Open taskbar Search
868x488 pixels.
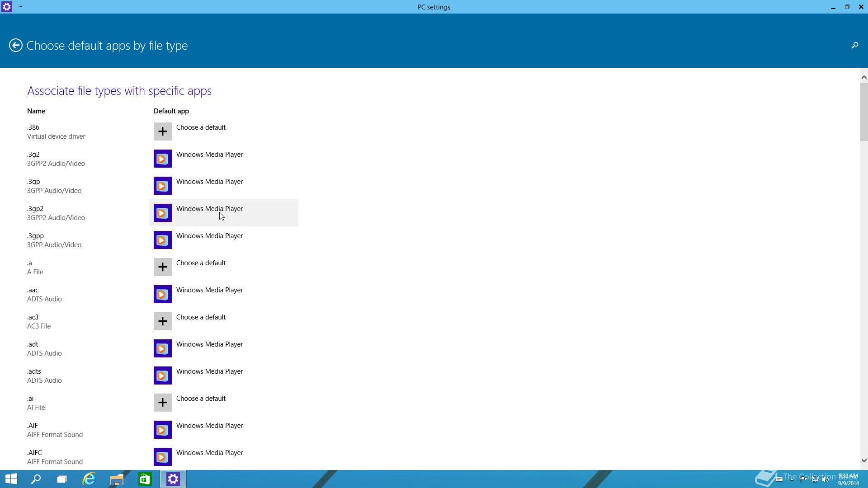tap(36, 479)
